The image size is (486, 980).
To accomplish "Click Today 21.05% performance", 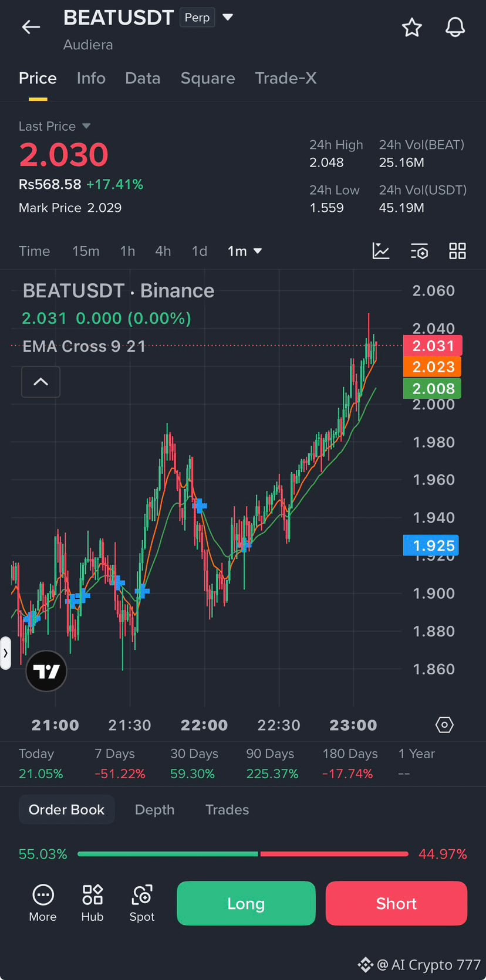I will coord(41,764).
